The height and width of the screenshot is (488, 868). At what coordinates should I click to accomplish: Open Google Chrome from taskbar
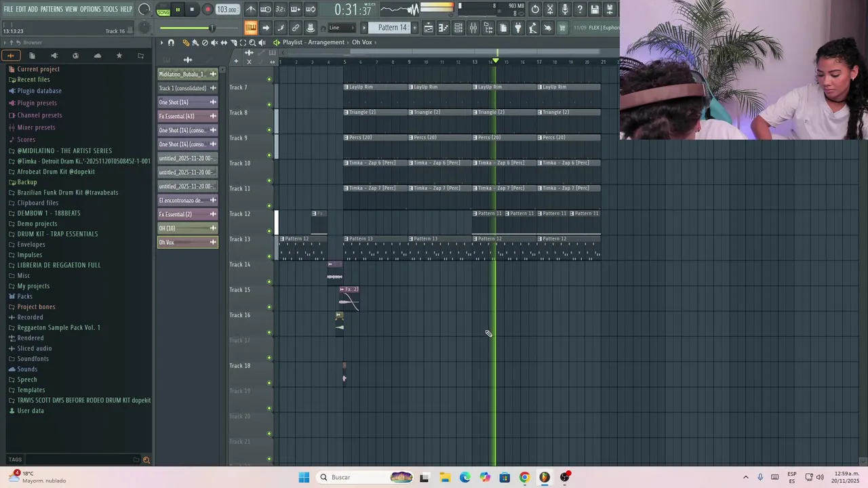(524, 477)
